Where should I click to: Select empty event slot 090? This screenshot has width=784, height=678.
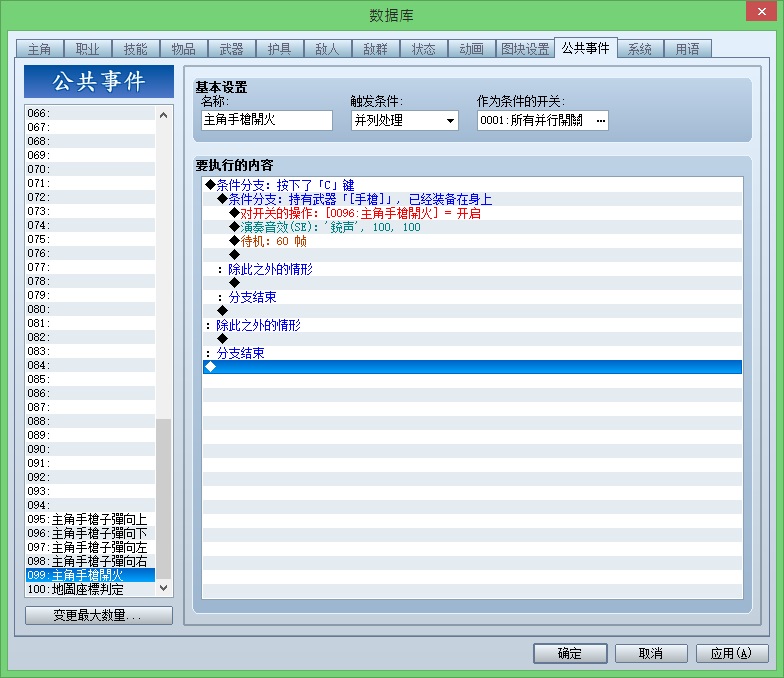90,449
